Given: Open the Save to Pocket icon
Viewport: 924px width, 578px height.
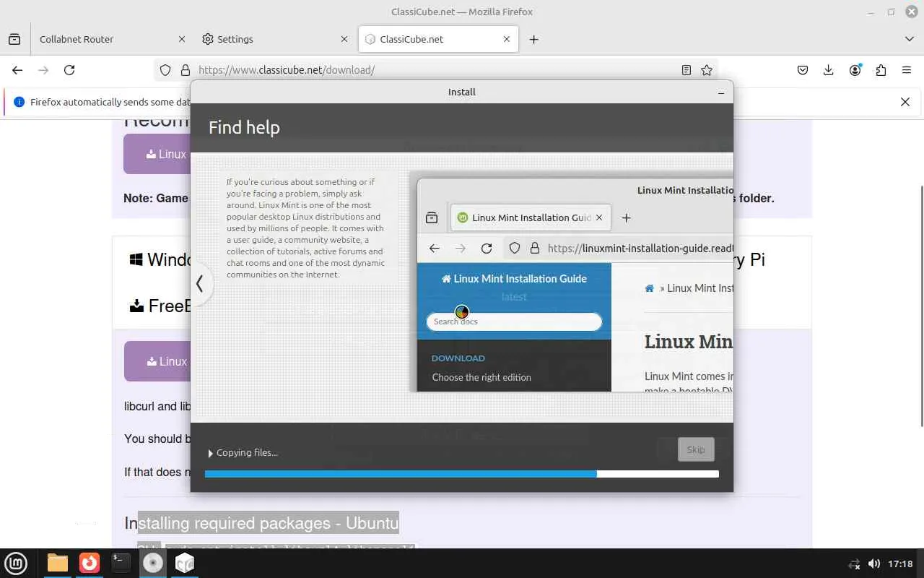Looking at the screenshot, I should 803,70.
